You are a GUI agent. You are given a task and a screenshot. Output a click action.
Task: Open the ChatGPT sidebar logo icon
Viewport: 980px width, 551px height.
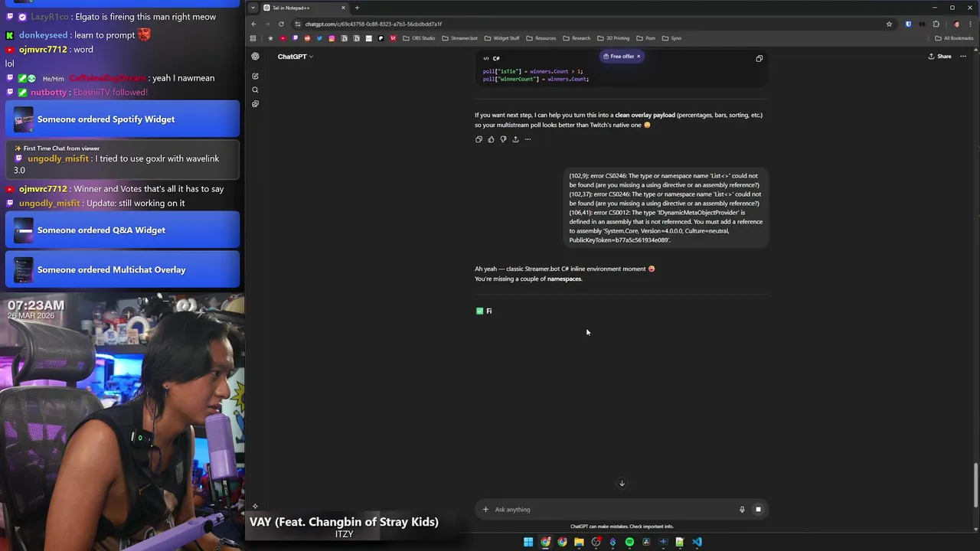click(x=255, y=56)
